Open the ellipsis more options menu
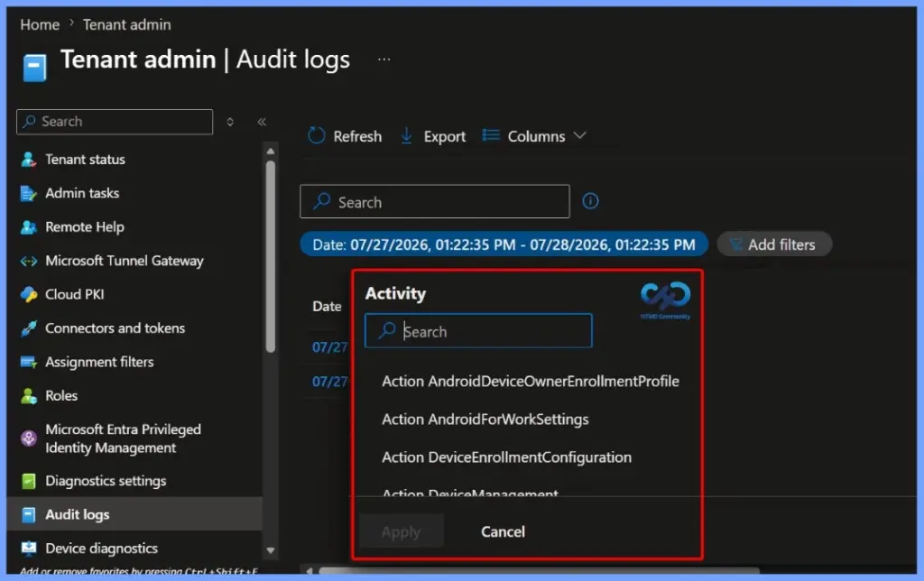924x581 pixels. (x=384, y=60)
